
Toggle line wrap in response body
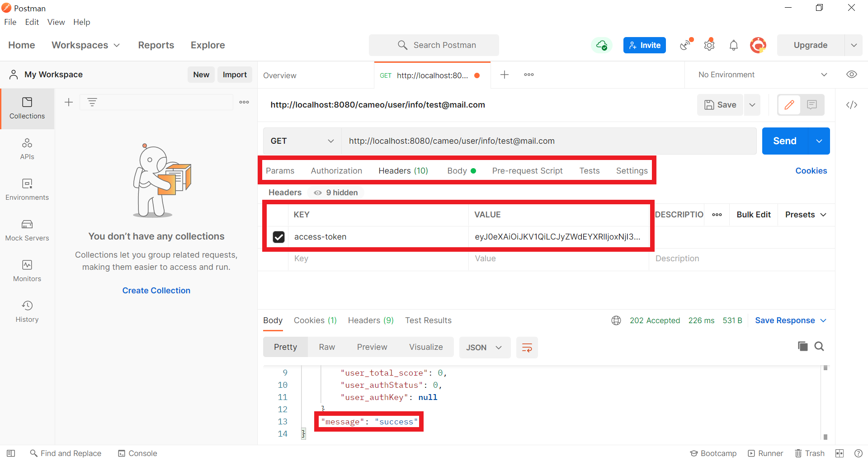pos(527,348)
